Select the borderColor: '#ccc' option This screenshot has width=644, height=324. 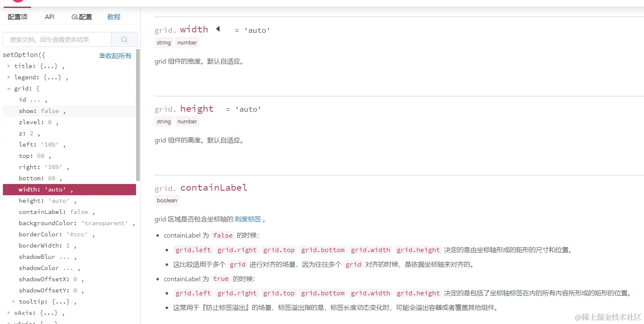tap(69, 234)
